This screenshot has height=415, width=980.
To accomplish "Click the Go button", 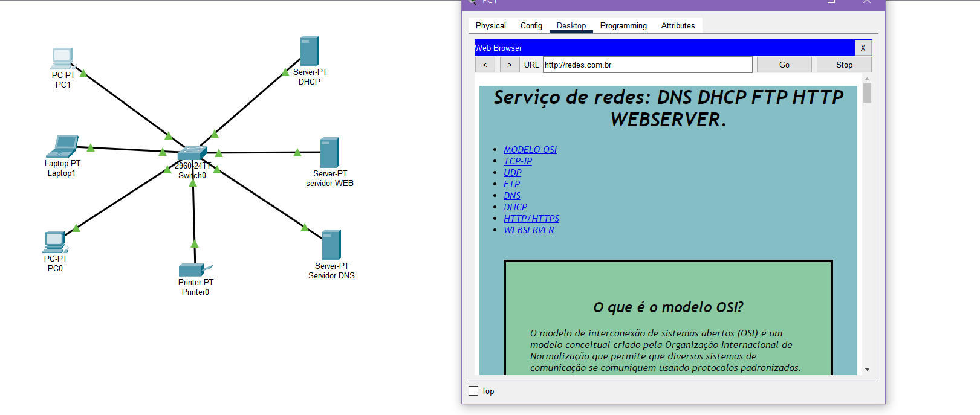I will [x=784, y=65].
